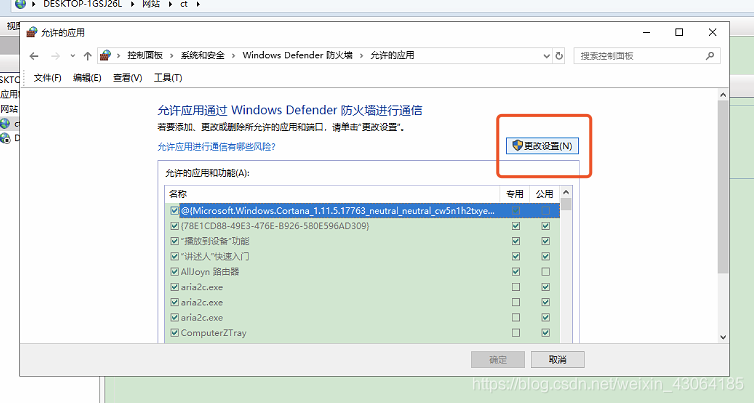Viewport: 754px width, 403px height.
Task: Toggle {78E1CD88-49E3...} name checkbox
Action: 175,226
